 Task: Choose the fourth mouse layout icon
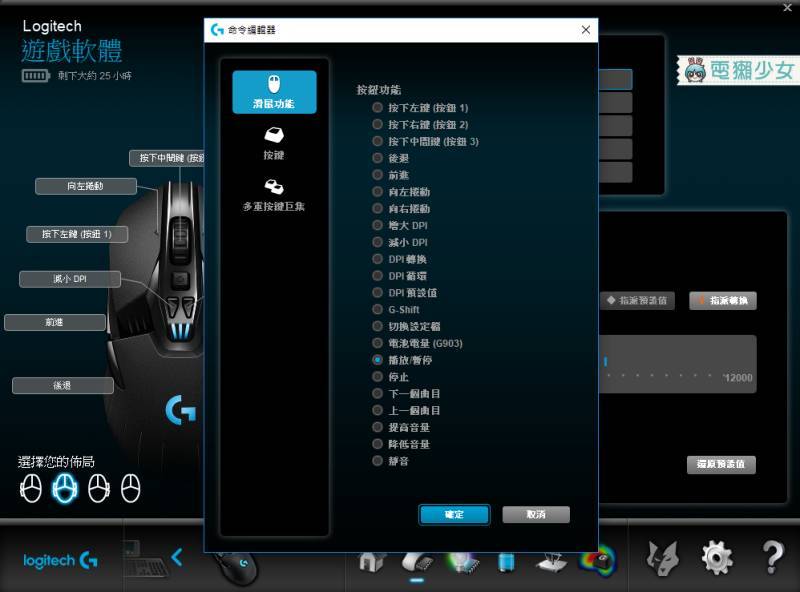point(131,488)
